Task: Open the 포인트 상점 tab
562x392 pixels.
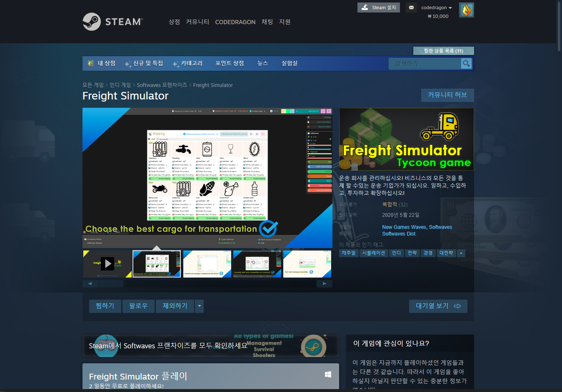Action: click(x=230, y=63)
